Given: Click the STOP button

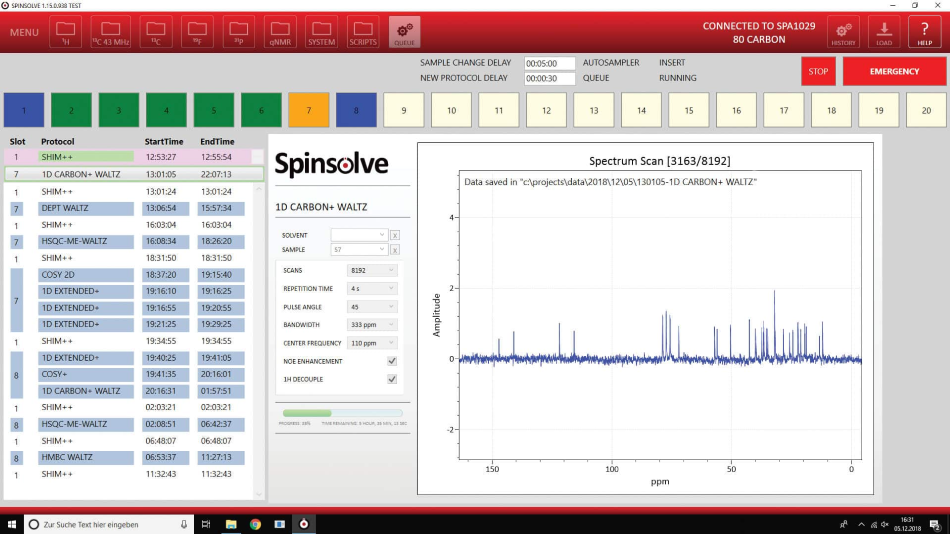Looking at the screenshot, I should (818, 72).
